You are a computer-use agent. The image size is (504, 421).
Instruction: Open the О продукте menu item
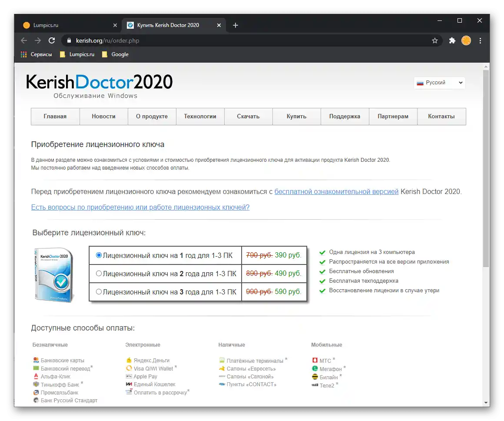(152, 117)
